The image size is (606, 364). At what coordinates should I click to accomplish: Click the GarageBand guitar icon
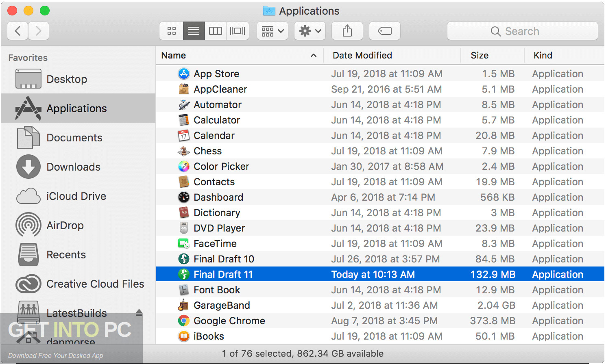point(184,305)
